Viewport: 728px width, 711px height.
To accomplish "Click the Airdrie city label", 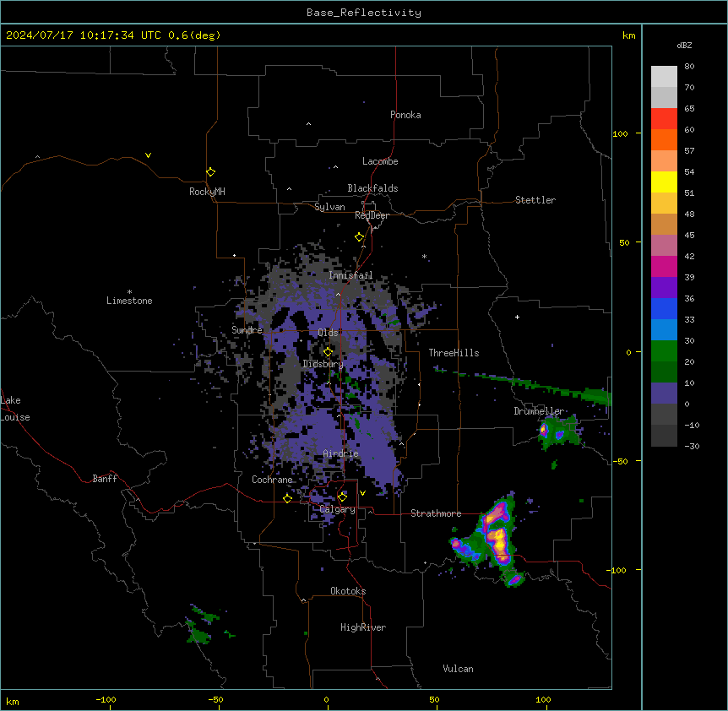I will click(x=341, y=453).
